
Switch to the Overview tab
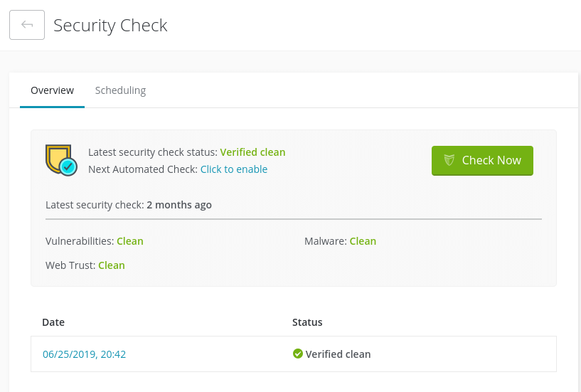click(52, 90)
